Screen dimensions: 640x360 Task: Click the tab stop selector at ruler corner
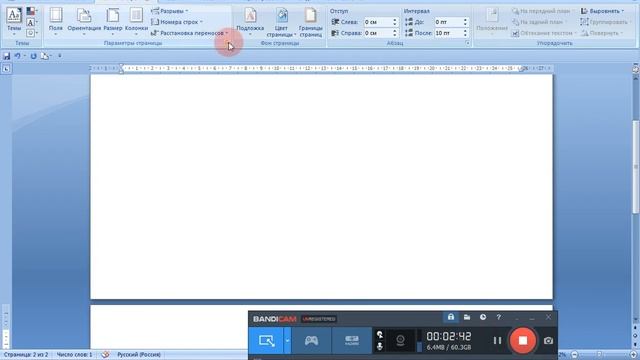[x=6, y=69]
